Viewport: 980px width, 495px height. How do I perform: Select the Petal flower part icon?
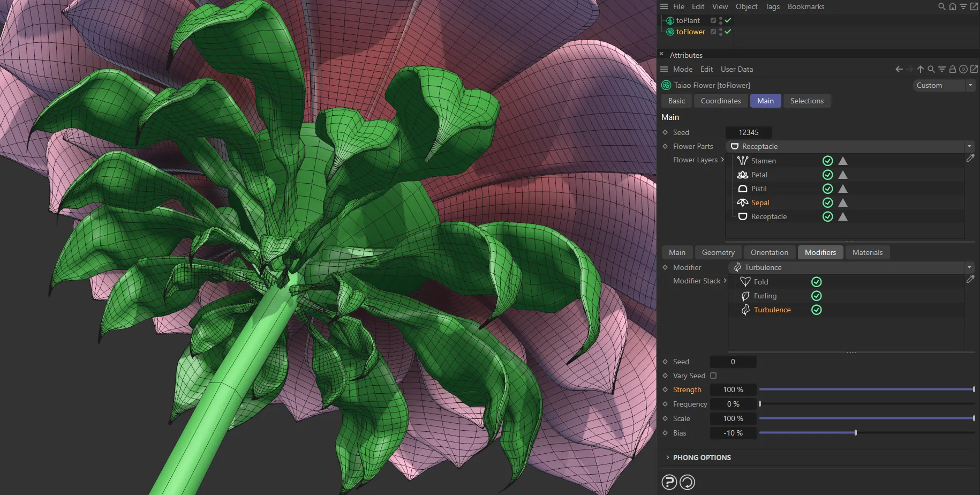point(743,174)
